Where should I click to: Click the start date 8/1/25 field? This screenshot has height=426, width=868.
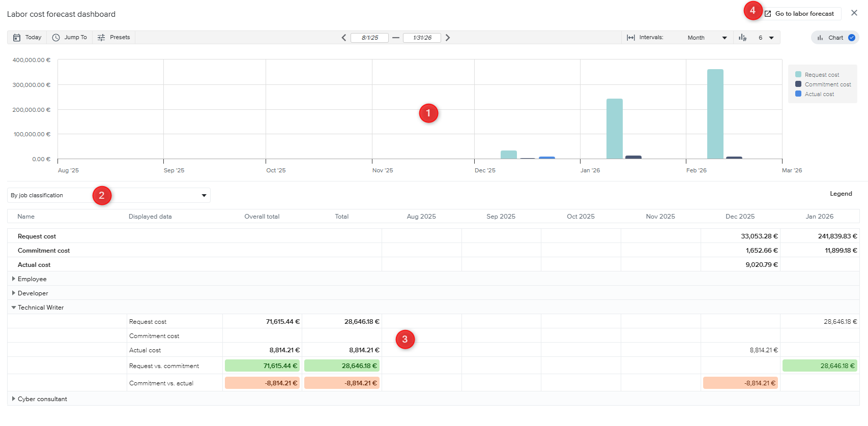[370, 38]
